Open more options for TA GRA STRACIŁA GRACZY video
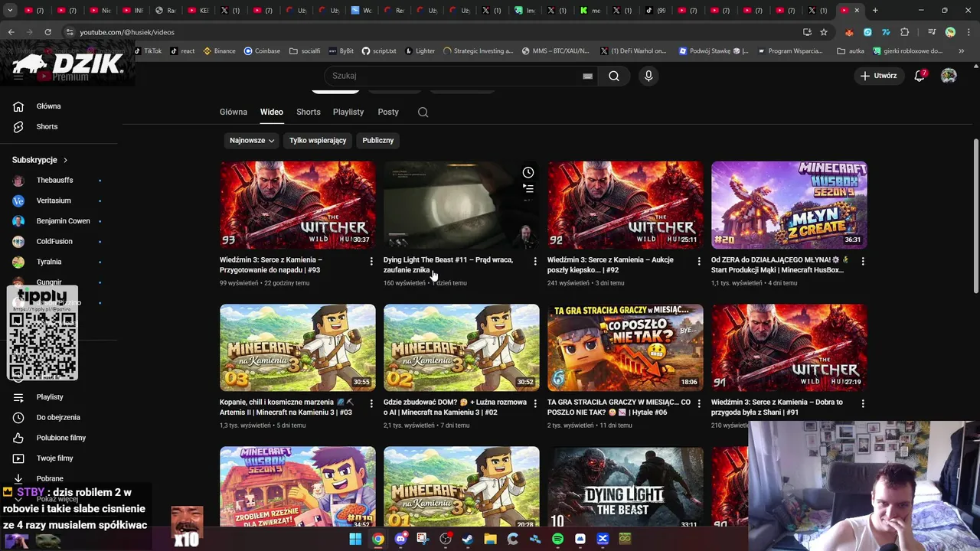 click(699, 403)
